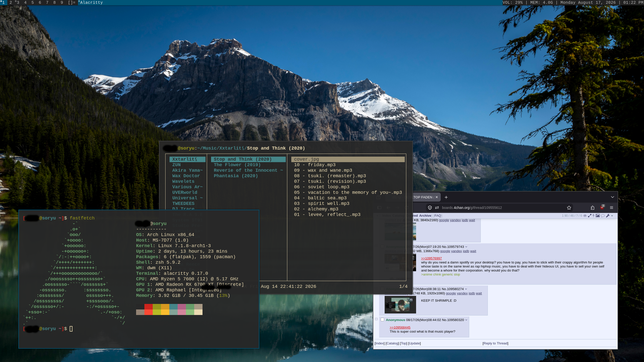Select The Flower (2019) album

click(x=237, y=165)
